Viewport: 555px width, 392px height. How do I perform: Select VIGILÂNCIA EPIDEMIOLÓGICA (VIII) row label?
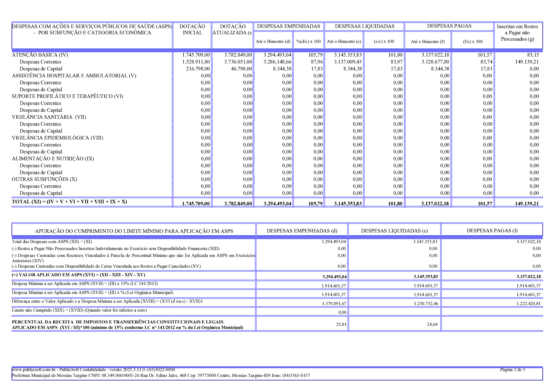[x=57, y=138]
